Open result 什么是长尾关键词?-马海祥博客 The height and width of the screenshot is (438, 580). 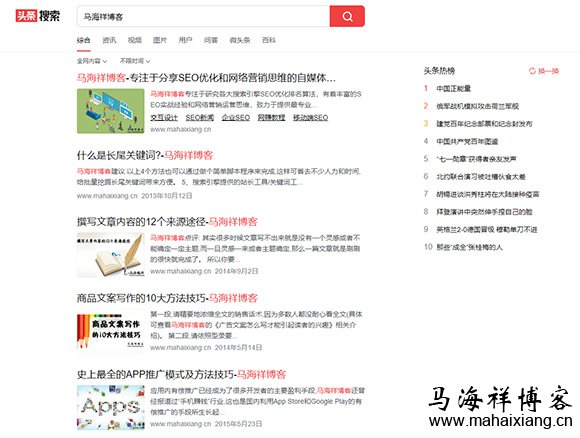pyautogui.click(x=145, y=155)
